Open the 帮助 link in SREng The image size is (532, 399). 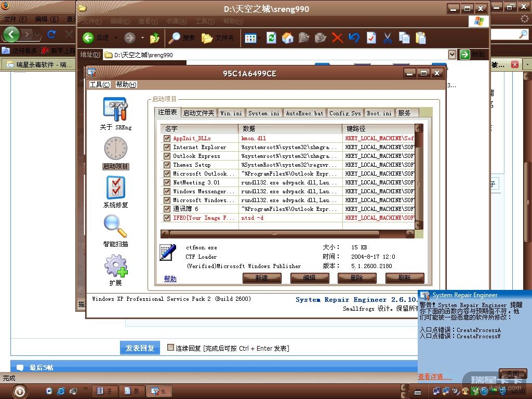(x=170, y=278)
